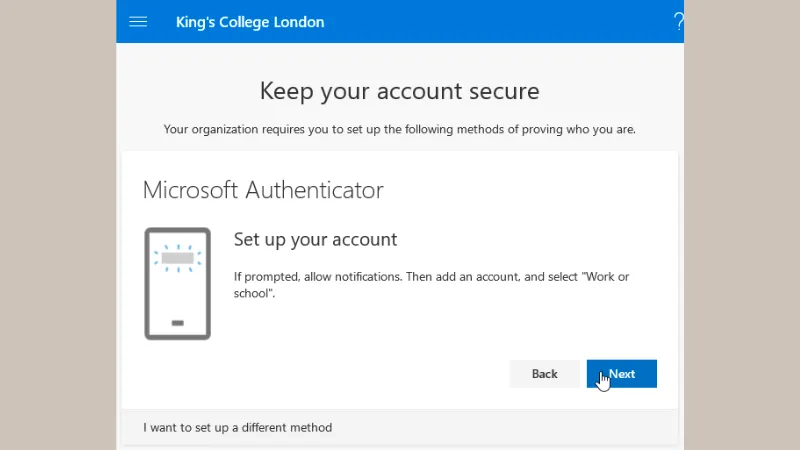The width and height of the screenshot is (800, 450).
Task: Open the hamburger navigation menu
Action: pyautogui.click(x=138, y=21)
